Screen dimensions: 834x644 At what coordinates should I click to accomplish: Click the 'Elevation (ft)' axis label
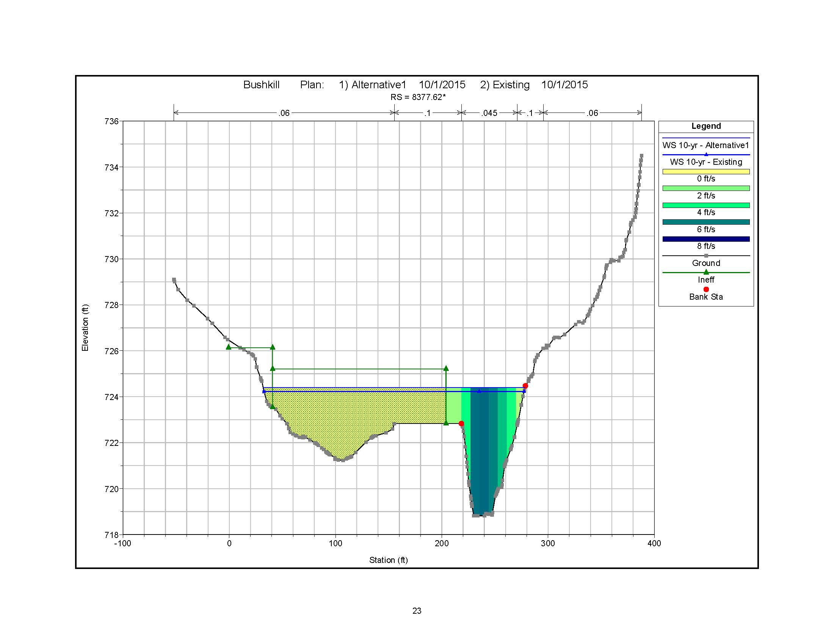[x=85, y=328]
